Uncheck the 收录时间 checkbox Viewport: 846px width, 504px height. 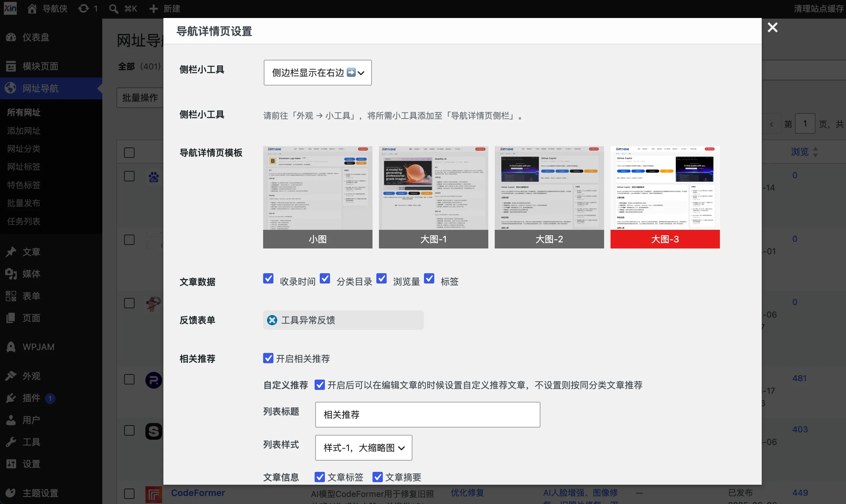click(268, 278)
